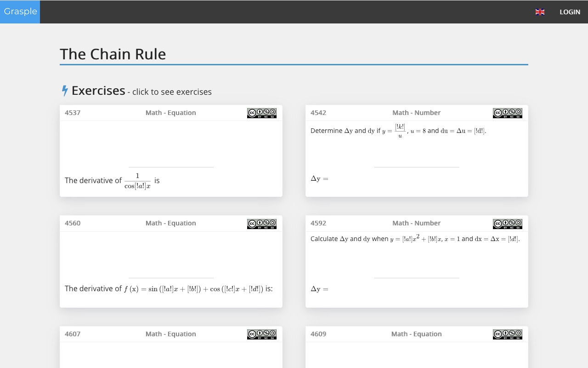Click the Grasple logo in header
Viewport: 588px width, 368px height.
(x=20, y=12)
